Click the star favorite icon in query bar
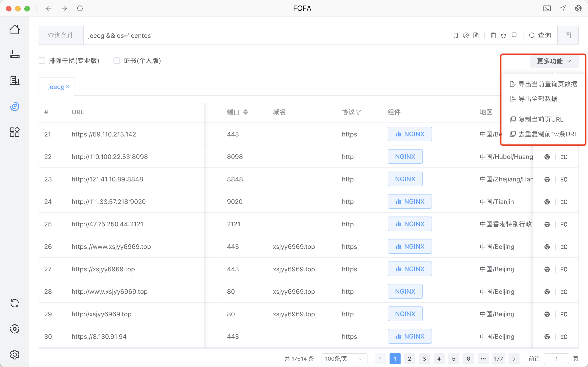 [x=503, y=35]
